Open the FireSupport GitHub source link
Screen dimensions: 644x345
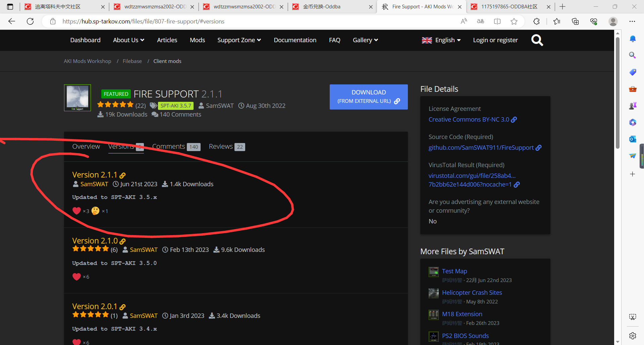(481, 148)
